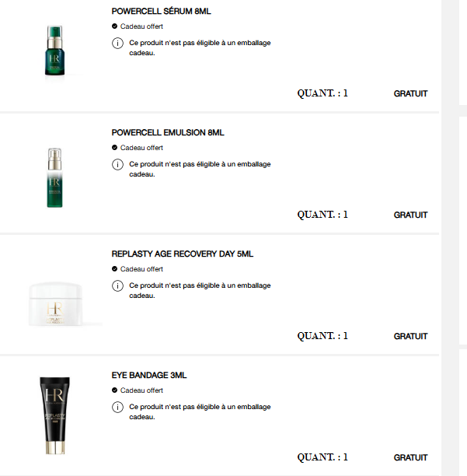
Task: Click the GRATUIT price for Replasty Age Recovery
Action: pyautogui.click(x=410, y=336)
